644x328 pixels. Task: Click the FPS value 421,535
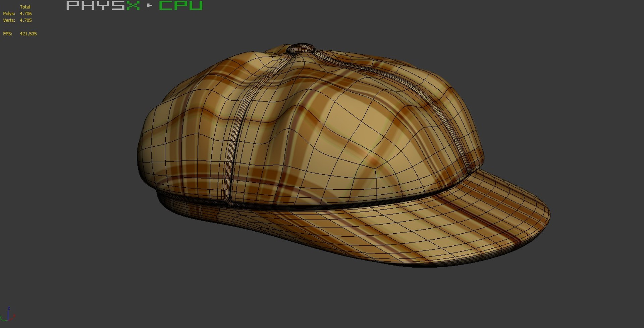28,34
